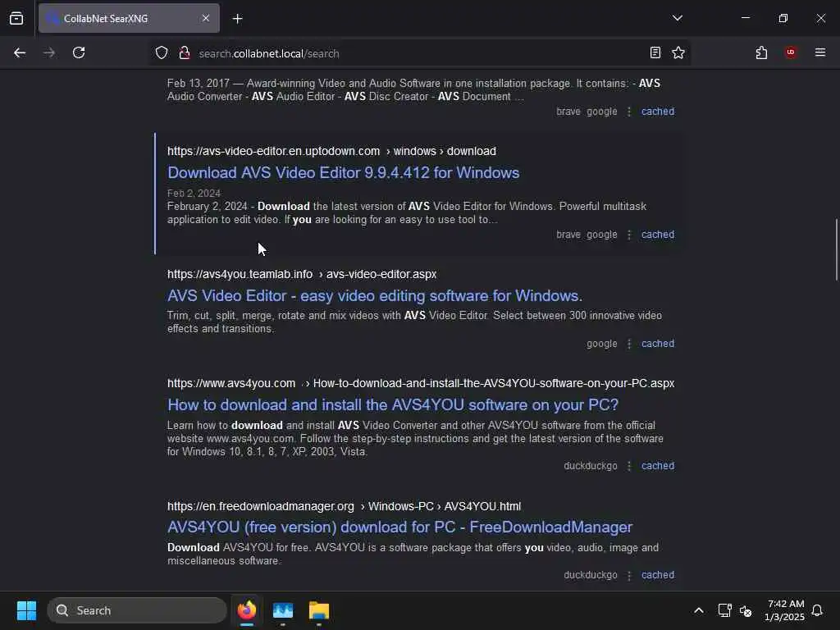Screen dimensions: 840x630
Task: Bookmark this page with star icon
Action: [x=678, y=53]
